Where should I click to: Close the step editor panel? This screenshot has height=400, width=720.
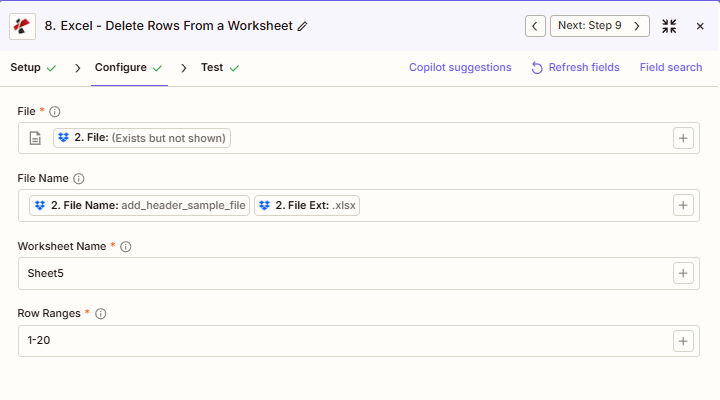pyautogui.click(x=700, y=26)
